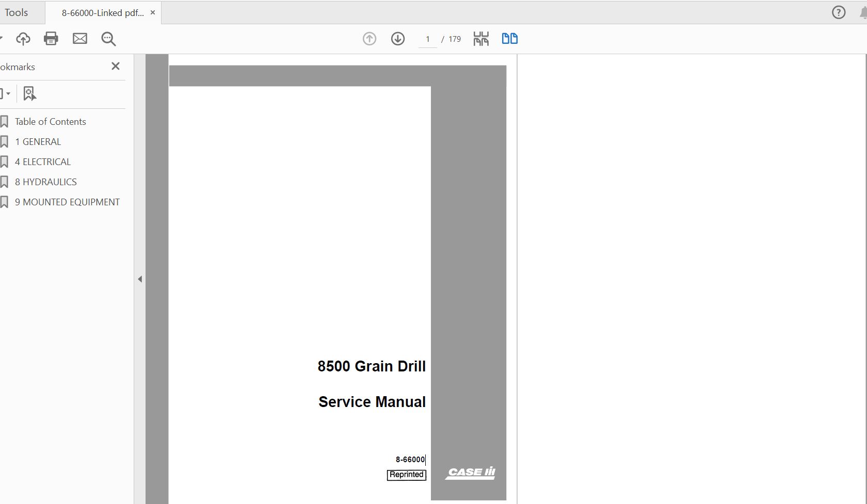Upload the document to cloud
Viewport: 867px width, 504px height.
click(23, 38)
